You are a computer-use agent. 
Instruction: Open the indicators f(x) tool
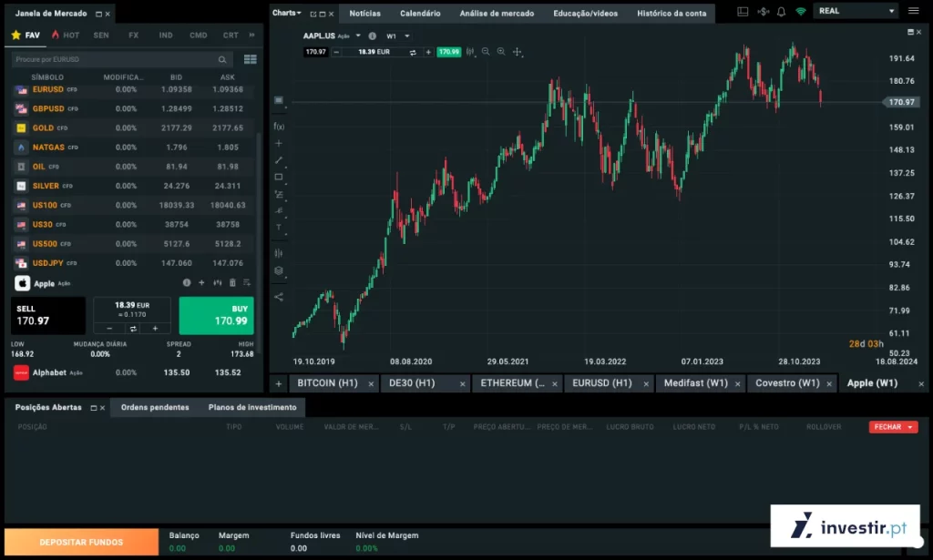coord(279,127)
